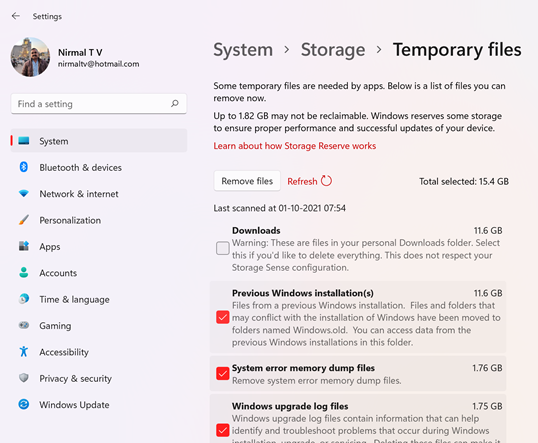538x443 pixels.
Task: Click the Remove files button
Action: point(247,181)
